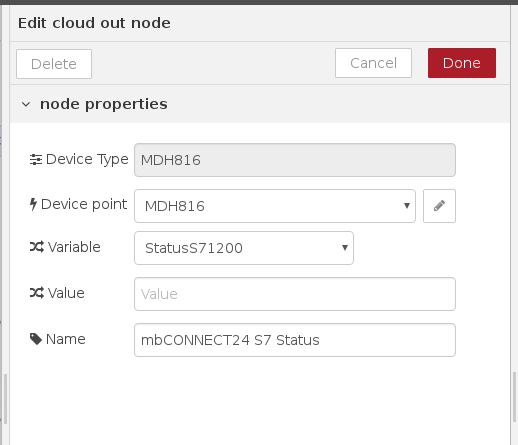
Task: Click the left-edge vertical scrollbar handle
Action: click(x=5, y=399)
